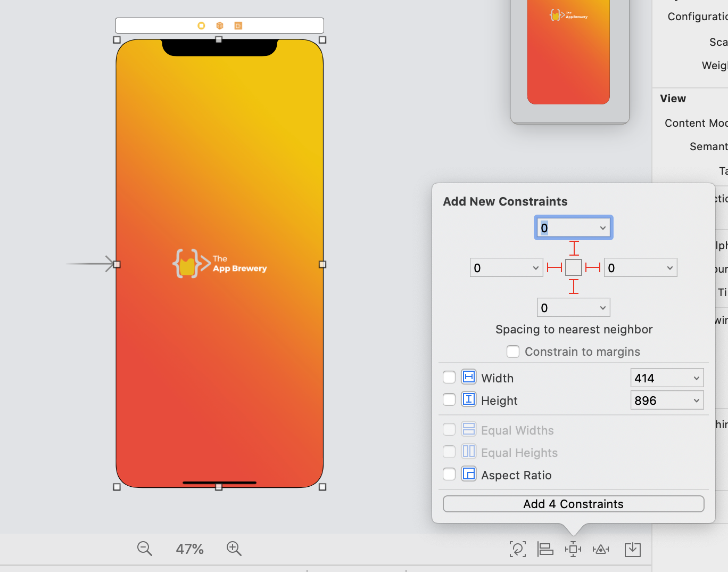
Task: Click the Exit icon in scene dock
Action: 238,26
